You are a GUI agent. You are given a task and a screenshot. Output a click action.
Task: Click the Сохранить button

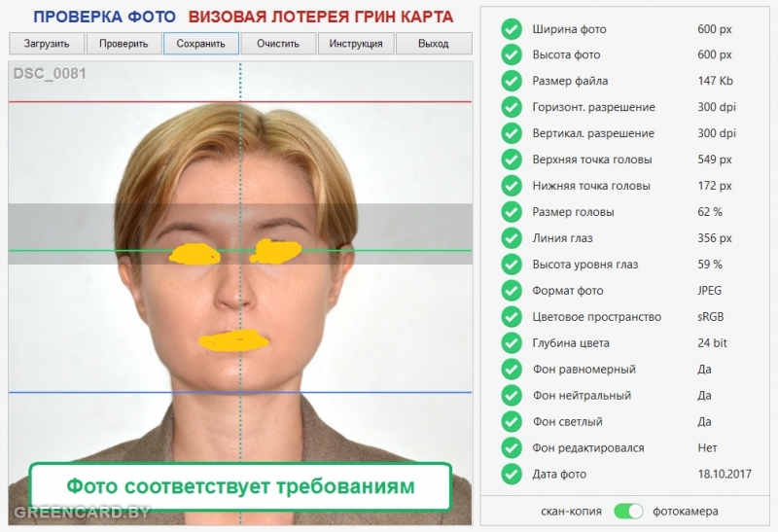click(201, 44)
